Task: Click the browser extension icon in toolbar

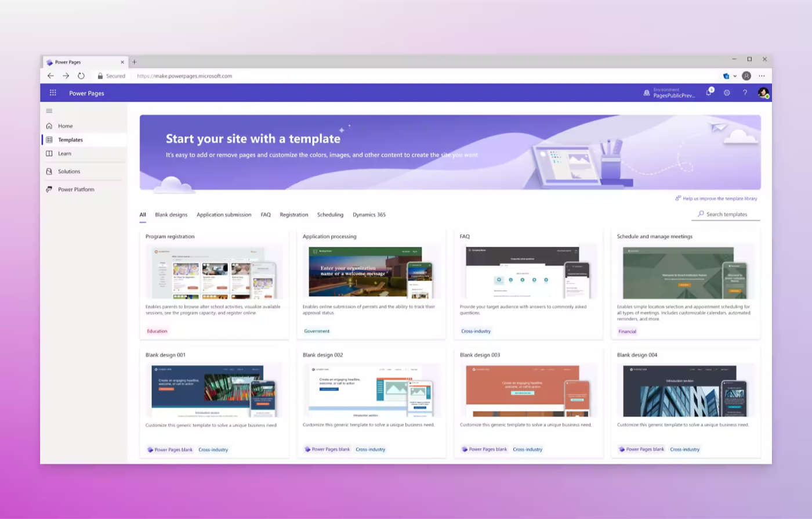Action: pyautogui.click(x=726, y=76)
